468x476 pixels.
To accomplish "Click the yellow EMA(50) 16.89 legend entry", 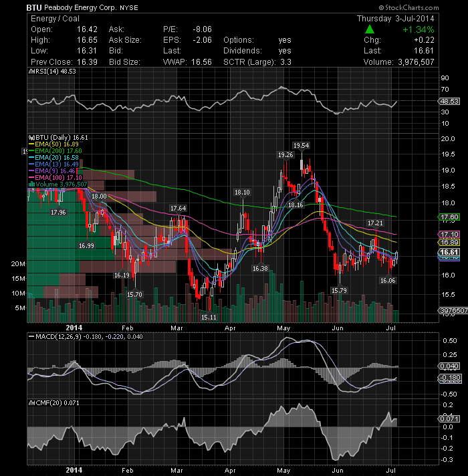I will [x=54, y=144].
